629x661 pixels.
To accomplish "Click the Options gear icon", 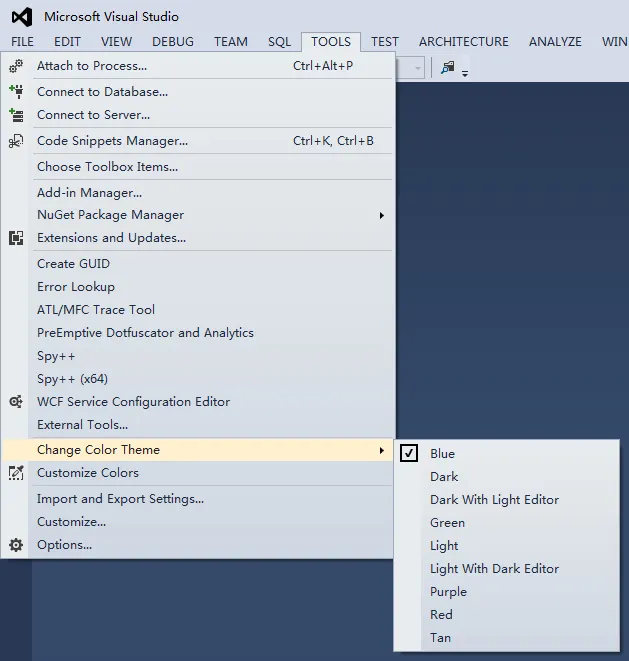I will [16, 545].
